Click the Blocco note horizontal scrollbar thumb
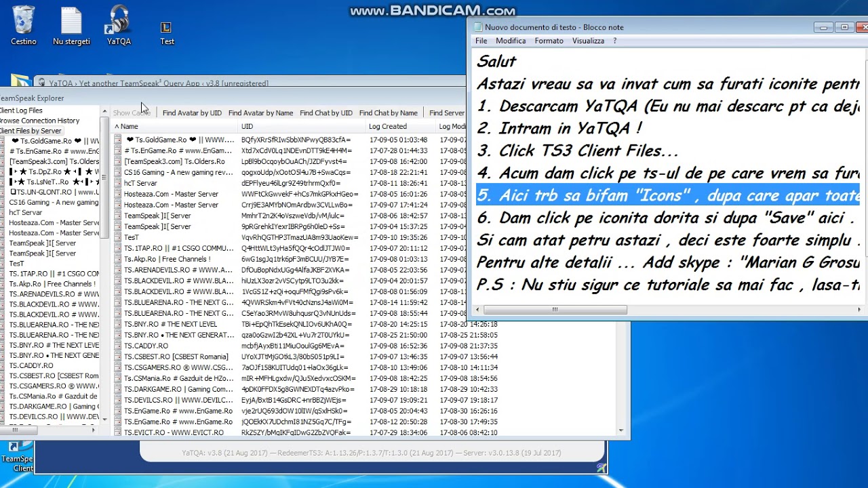 point(555,310)
